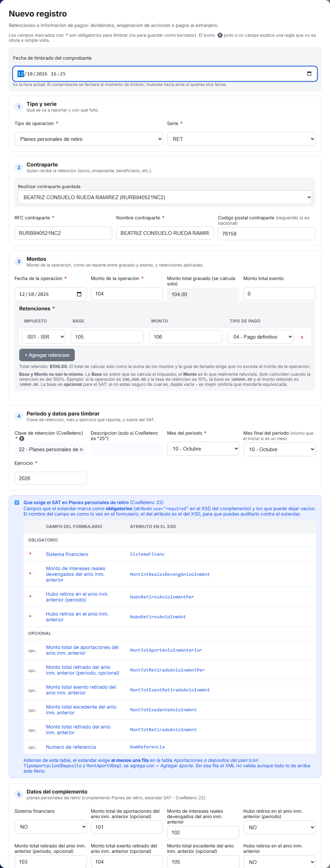Viewport: 330px width, 868px height.
Task: Click Monto total retirado periodo field 103
Action: tap(51, 862)
